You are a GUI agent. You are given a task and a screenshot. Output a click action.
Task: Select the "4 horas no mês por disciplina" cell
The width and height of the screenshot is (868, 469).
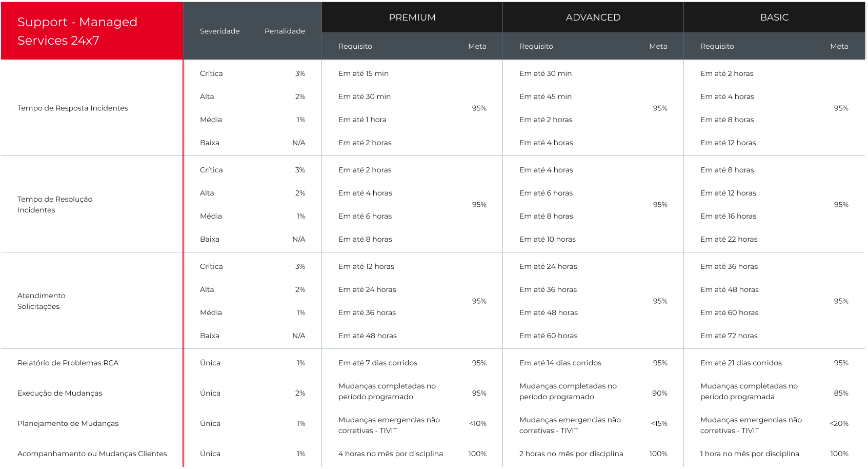390,454
